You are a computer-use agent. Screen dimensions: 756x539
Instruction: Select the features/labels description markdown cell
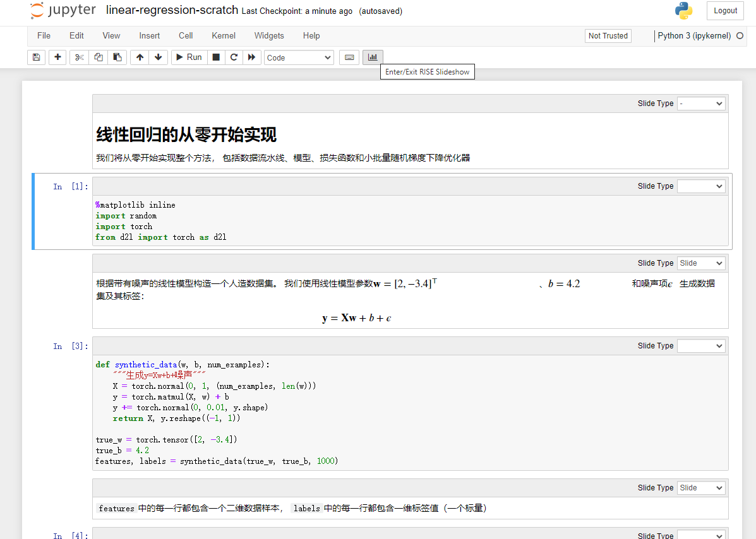click(410, 508)
